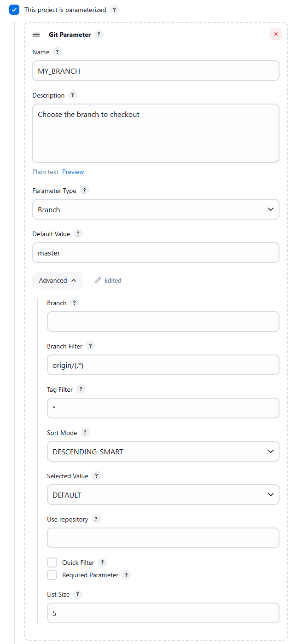Viewport: 297px width, 644px height.
Task: Collapse the Advanced section
Action: coord(58,280)
